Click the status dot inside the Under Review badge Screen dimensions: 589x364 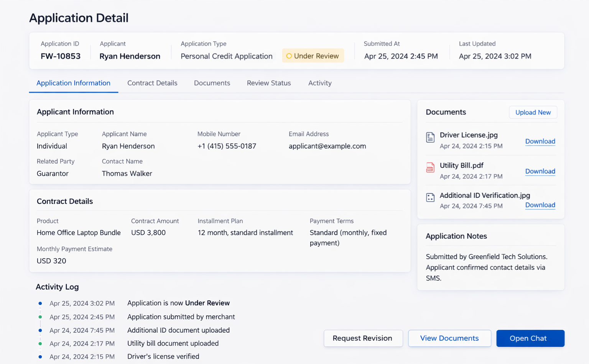click(289, 56)
